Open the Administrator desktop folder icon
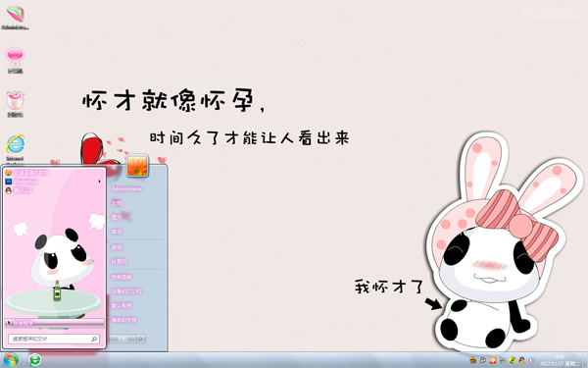The width and height of the screenshot is (588, 368). pyautogui.click(x=15, y=17)
